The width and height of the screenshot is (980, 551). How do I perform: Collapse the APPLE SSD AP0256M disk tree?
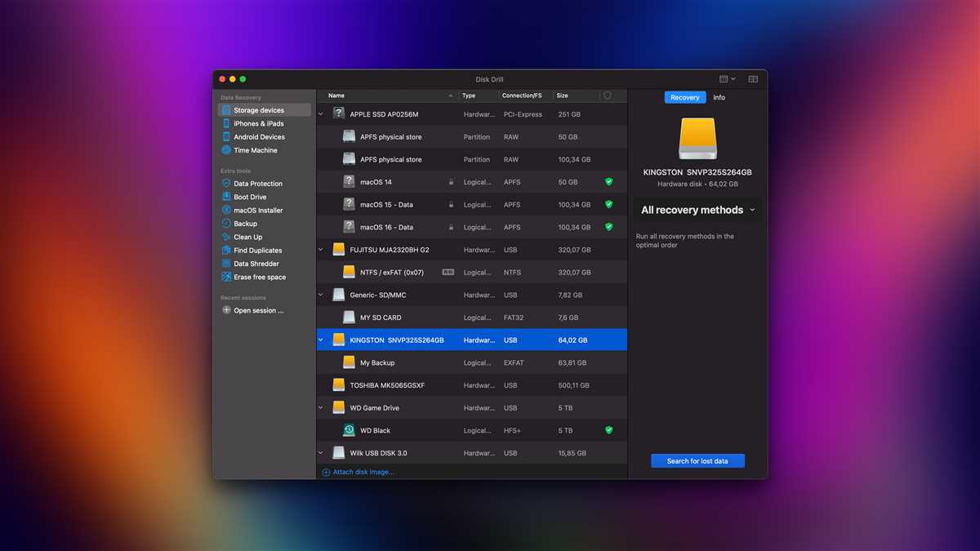click(321, 114)
